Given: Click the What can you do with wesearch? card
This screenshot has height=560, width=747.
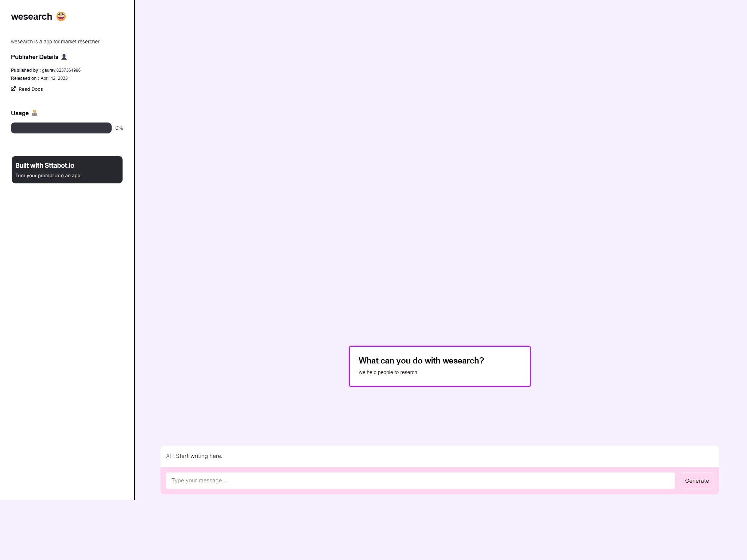Looking at the screenshot, I should point(440,366).
